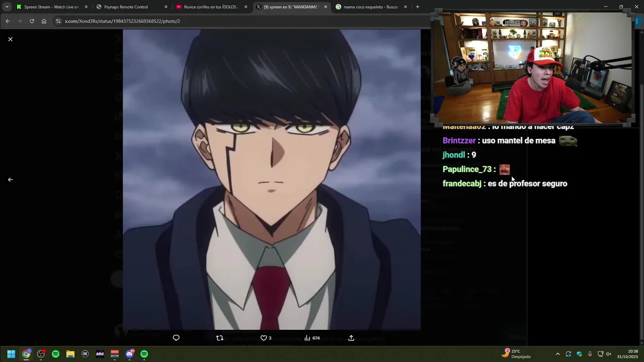Open the clock and date 20:38
Screen dimensions: 644x362
pos(627,354)
